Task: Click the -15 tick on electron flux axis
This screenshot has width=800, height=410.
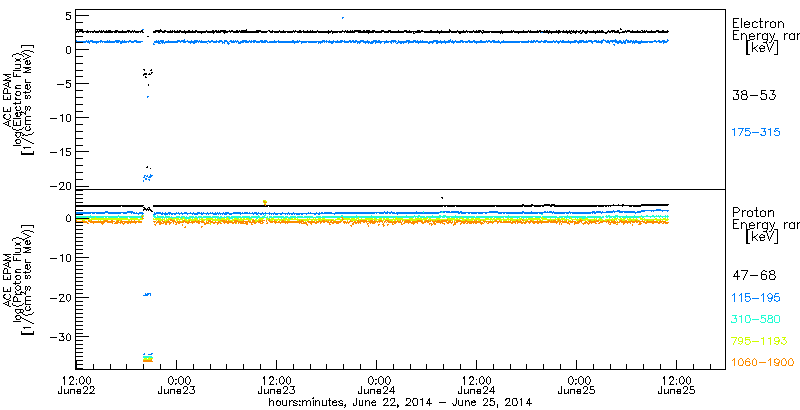Action: (60, 152)
